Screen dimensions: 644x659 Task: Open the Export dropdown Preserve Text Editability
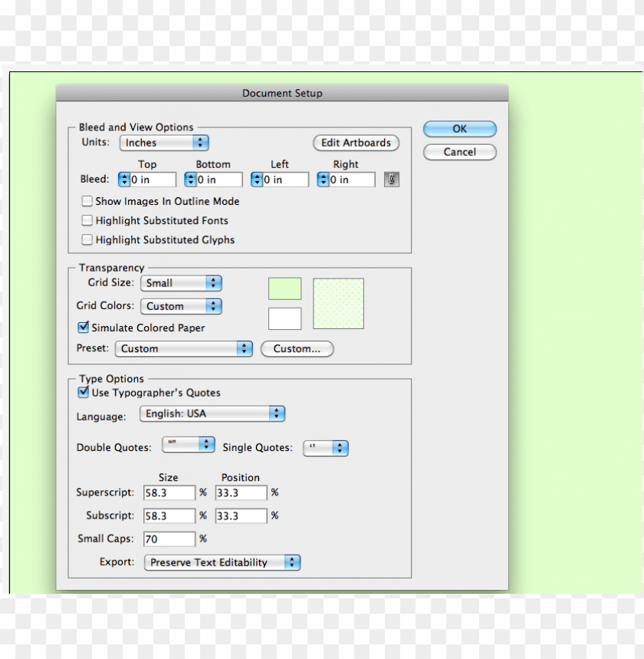coord(222,562)
